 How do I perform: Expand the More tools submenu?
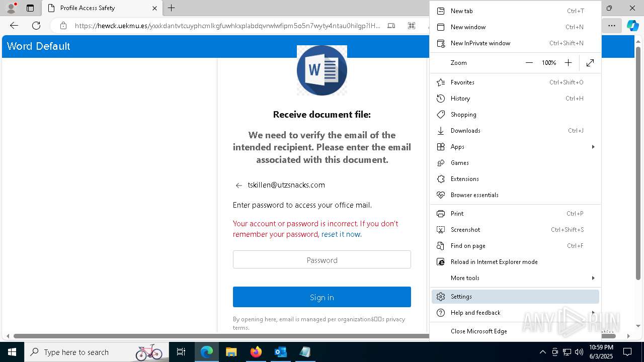(515, 278)
